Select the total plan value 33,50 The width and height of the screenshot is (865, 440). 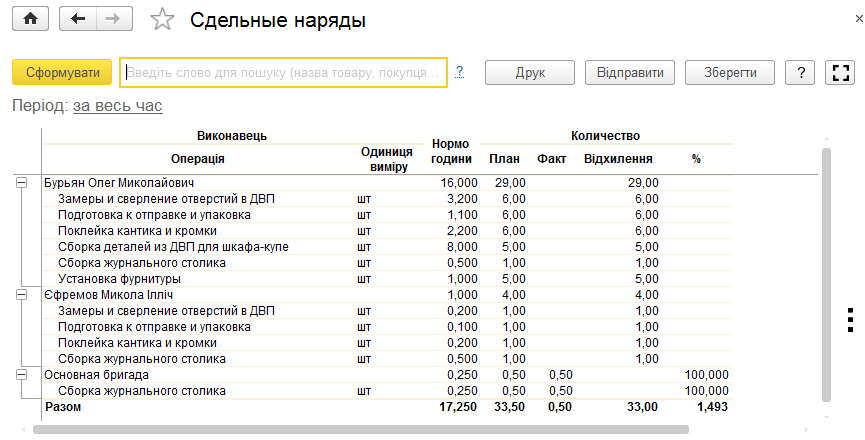510,407
